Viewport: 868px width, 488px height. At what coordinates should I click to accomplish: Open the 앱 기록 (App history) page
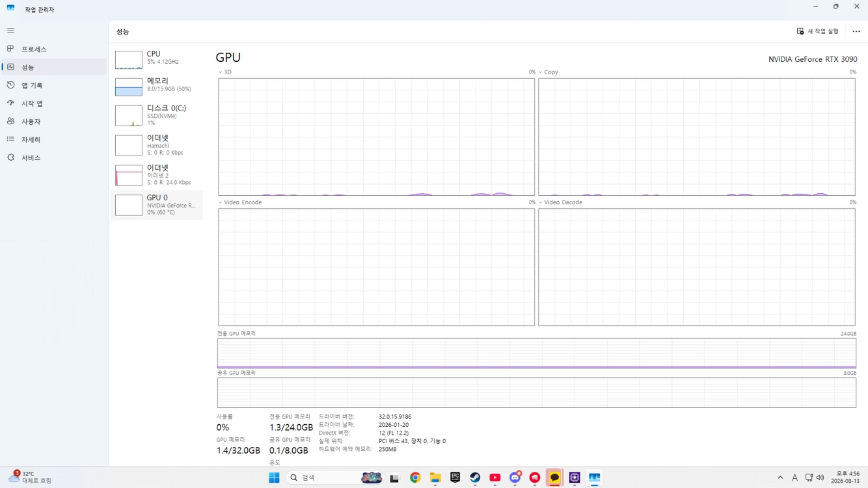click(54, 85)
